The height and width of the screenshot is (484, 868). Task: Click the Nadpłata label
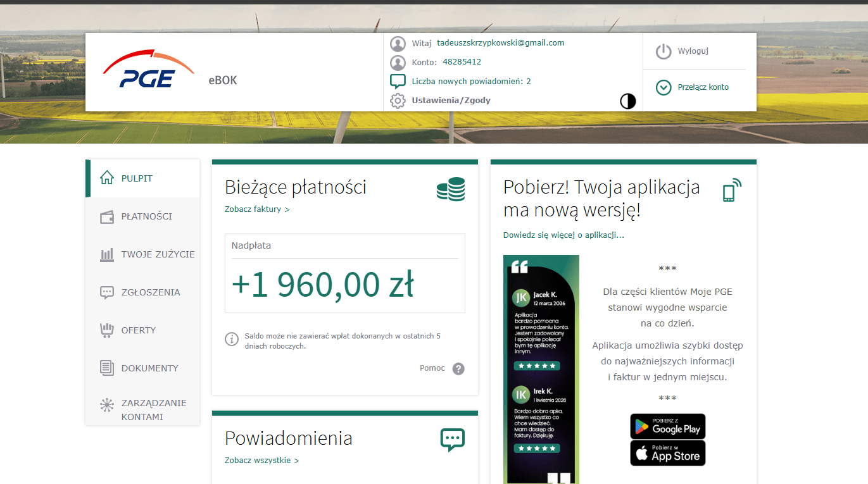pos(251,245)
